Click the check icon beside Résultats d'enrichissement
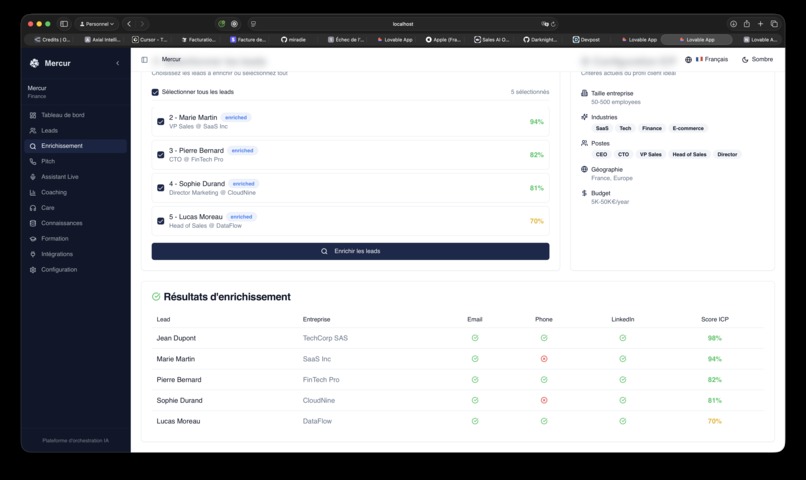The height and width of the screenshot is (480, 806). click(156, 297)
